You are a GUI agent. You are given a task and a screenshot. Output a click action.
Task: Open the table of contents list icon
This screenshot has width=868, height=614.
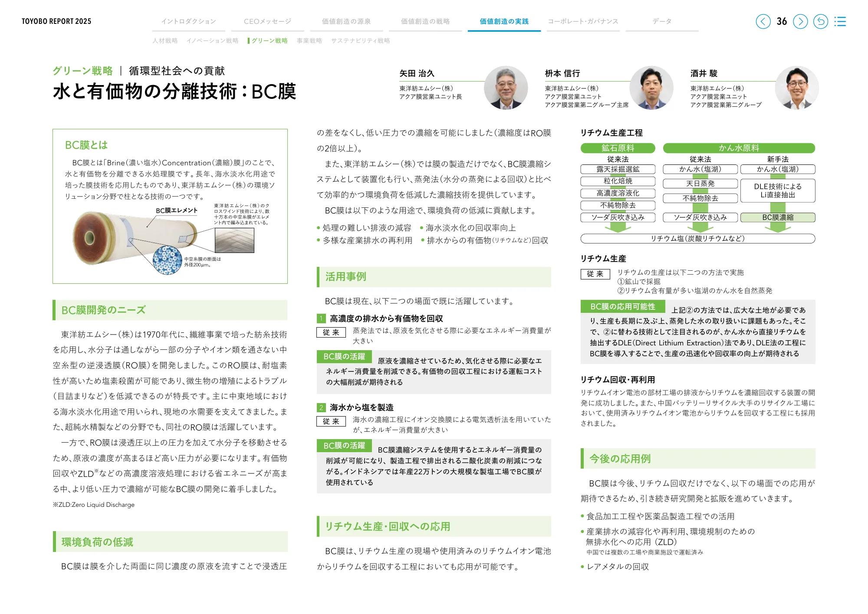pyautogui.click(x=841, y=21)
